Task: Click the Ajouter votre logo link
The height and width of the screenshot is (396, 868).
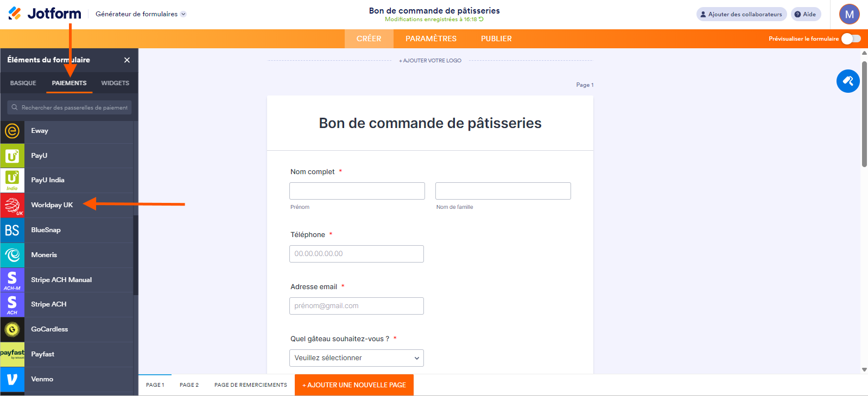Action: coord(430,61)
